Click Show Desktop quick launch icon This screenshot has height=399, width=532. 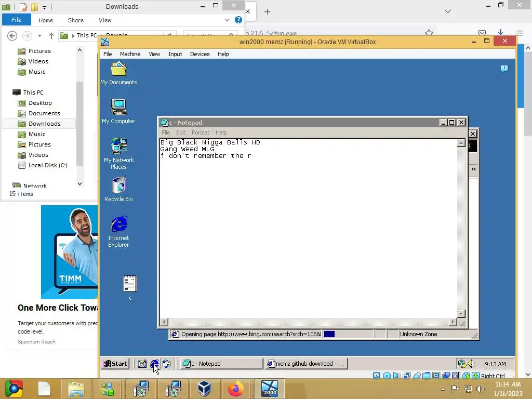tap(142, 364)
